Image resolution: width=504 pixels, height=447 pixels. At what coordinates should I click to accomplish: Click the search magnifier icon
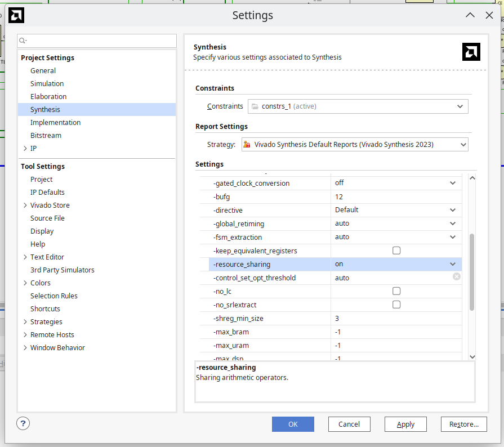(x=22, y=41)
